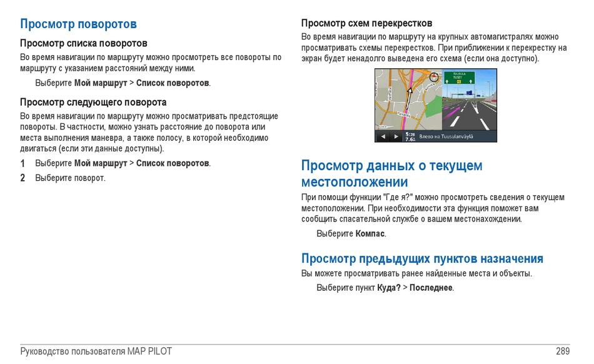
Task: Click the text 'маршруту с указанием расстояний между ними'
Action: click(107, 69)
